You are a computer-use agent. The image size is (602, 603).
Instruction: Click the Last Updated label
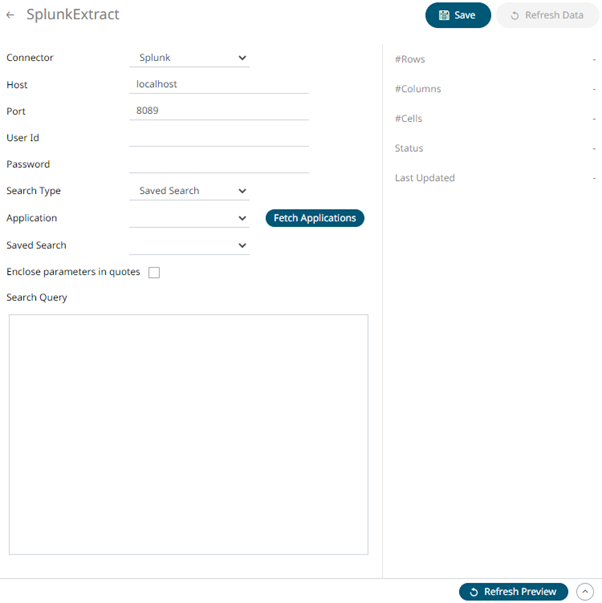pos(425,178)
